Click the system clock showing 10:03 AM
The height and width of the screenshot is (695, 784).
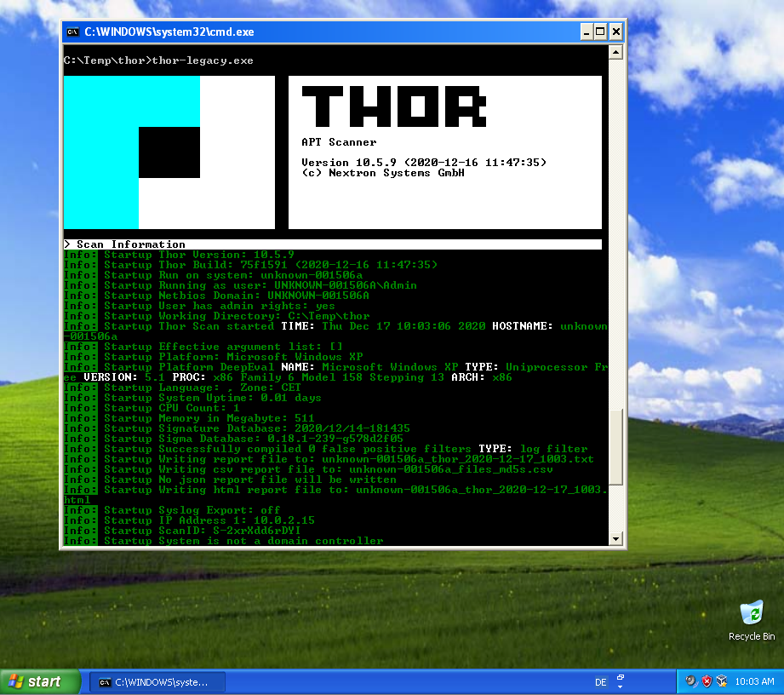(x=754, y=682)
